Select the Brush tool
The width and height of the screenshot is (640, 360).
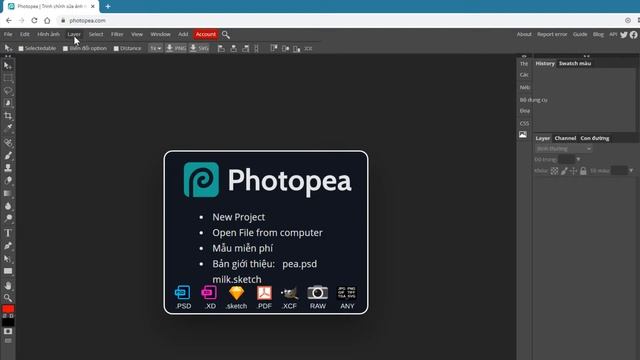click(8, 156)
